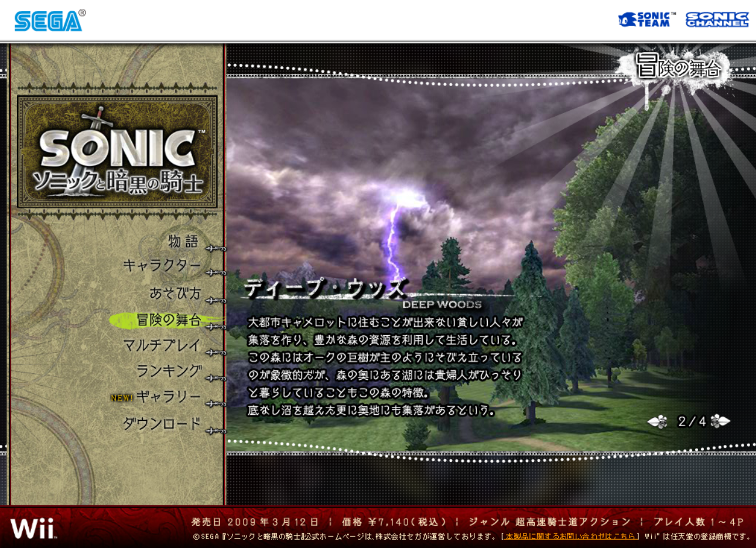Open the キャラクター menu item
756x548 pixels.
[162, 266]
